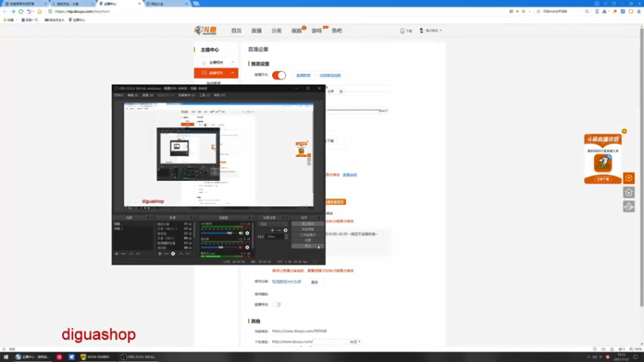644x362 pixels.
Task: Toggle the 直播开关 switch in 推流设置
Action: coord(279,75)
